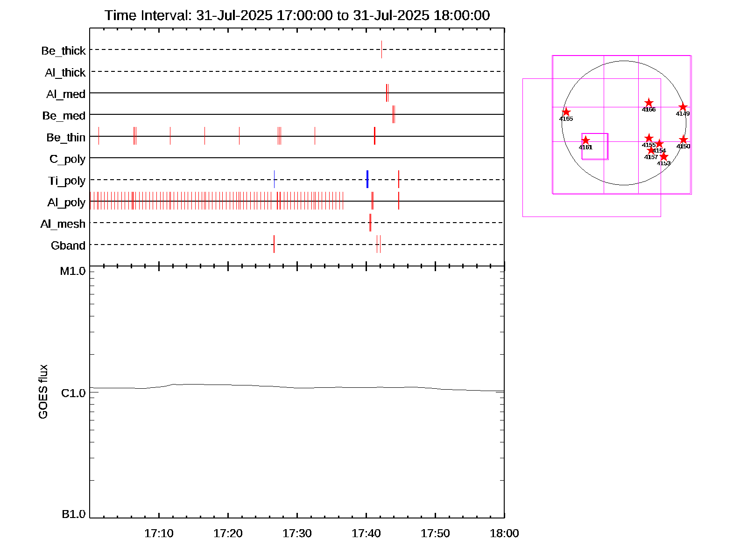Select the single tick on the Be_thick row
The width and height of the screenshot is (747, 560).
(x=381, y=49)
